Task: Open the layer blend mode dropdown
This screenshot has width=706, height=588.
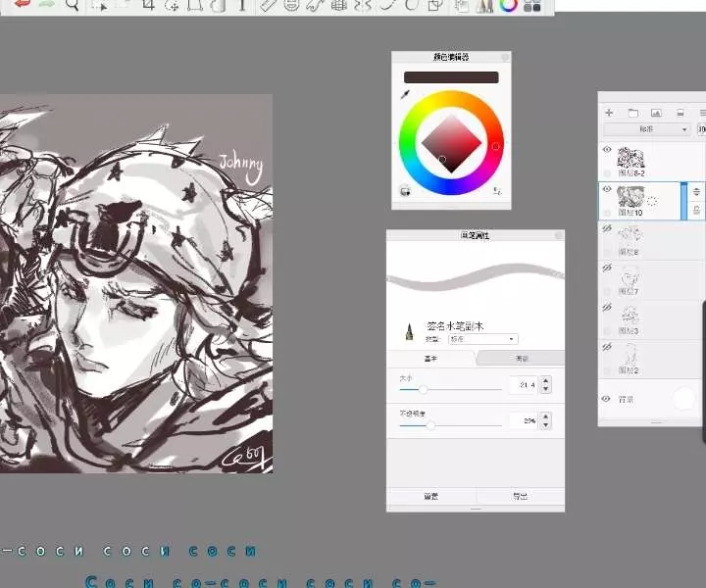Action: pyautogui.click(x=646, y=129)
